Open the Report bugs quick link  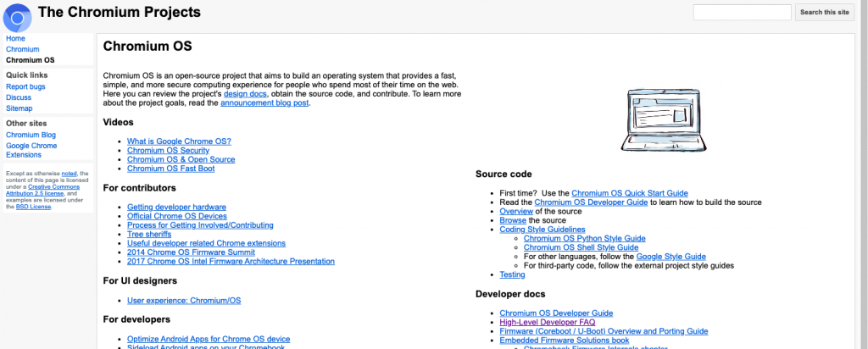tap(25, 87)
